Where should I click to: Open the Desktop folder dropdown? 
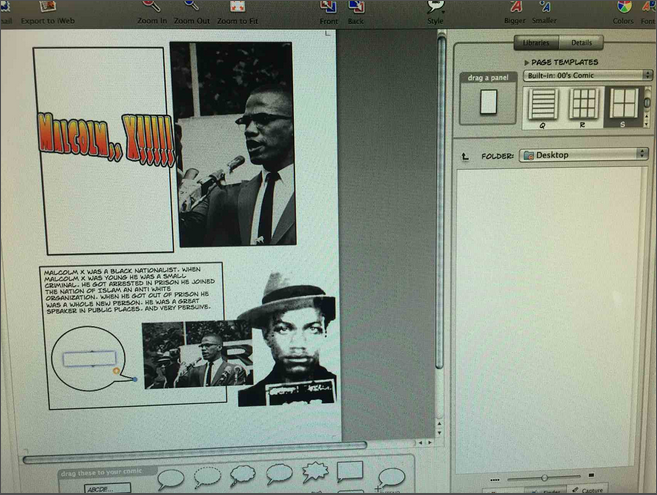tap(584, 155)
